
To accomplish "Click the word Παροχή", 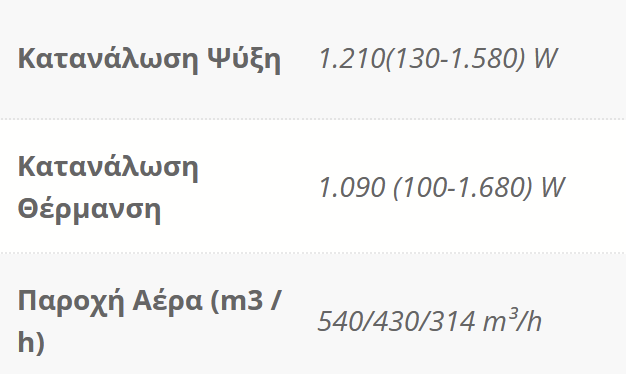I will point(71,302).
